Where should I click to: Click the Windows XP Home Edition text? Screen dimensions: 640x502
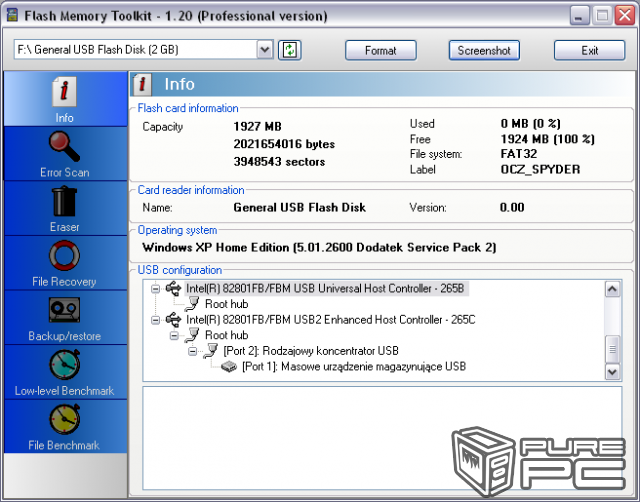pos(319,248)
